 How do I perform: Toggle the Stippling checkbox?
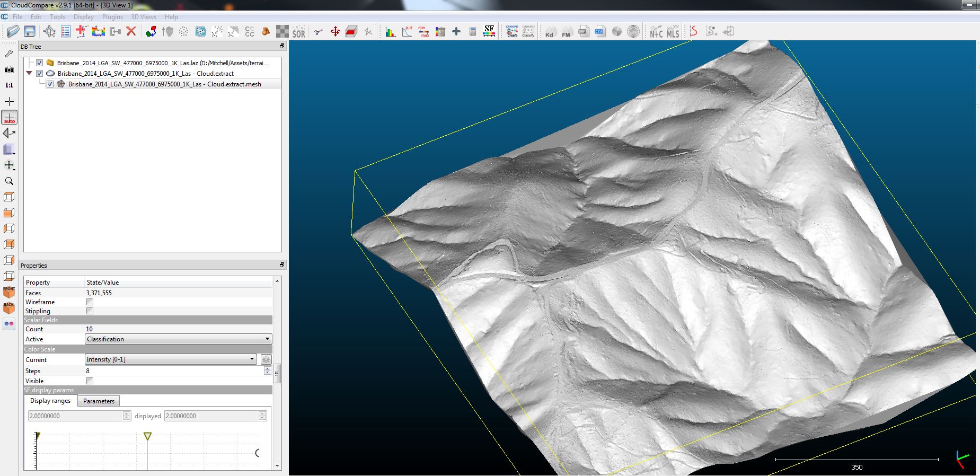pyautogui.click(x=90, y=311)
